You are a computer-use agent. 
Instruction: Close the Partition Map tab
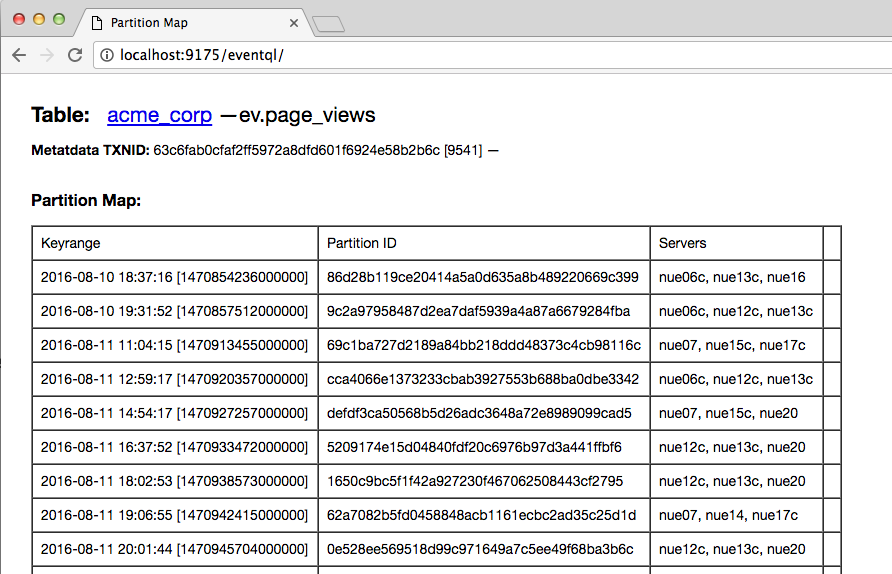coord(294,23)
